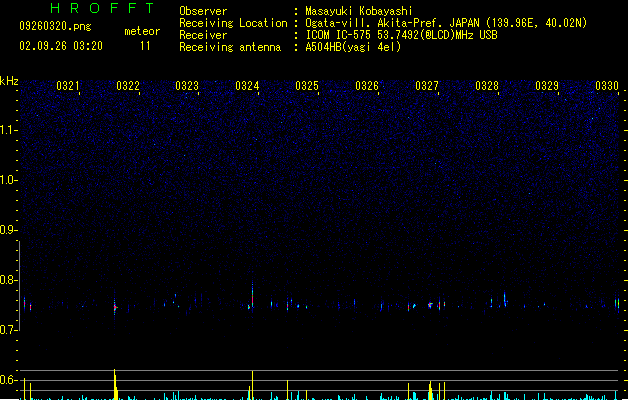Click the 0327 time marker
This screenshot has width=629, height=400.
(427, 86)
